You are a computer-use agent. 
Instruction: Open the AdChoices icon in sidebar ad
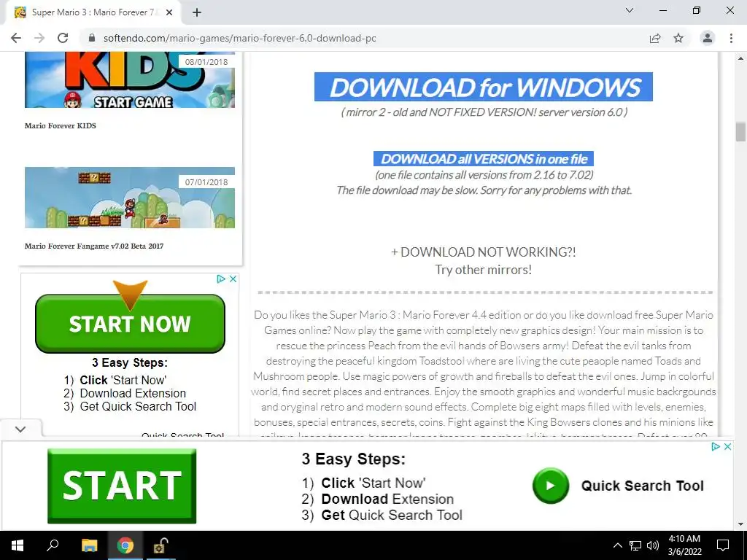point(221,279)
